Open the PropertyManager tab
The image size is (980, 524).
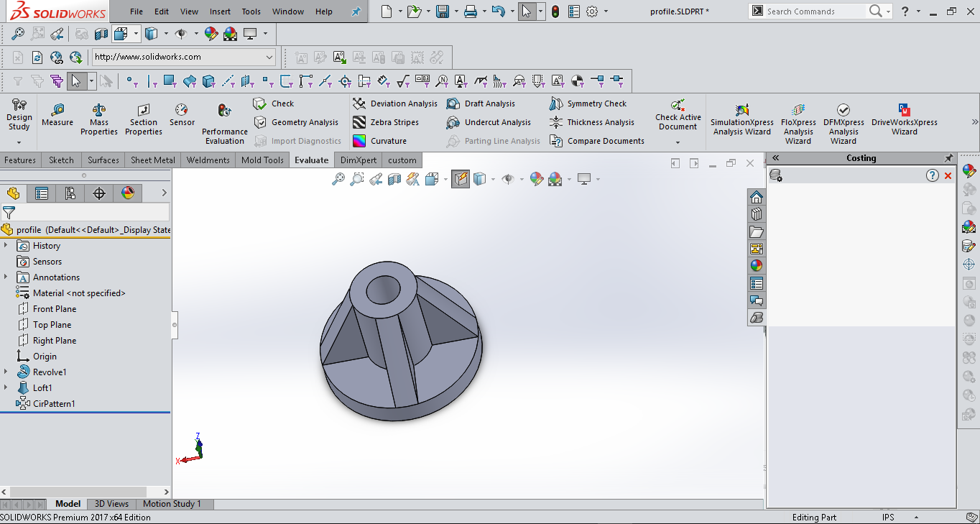coord(42,193)
